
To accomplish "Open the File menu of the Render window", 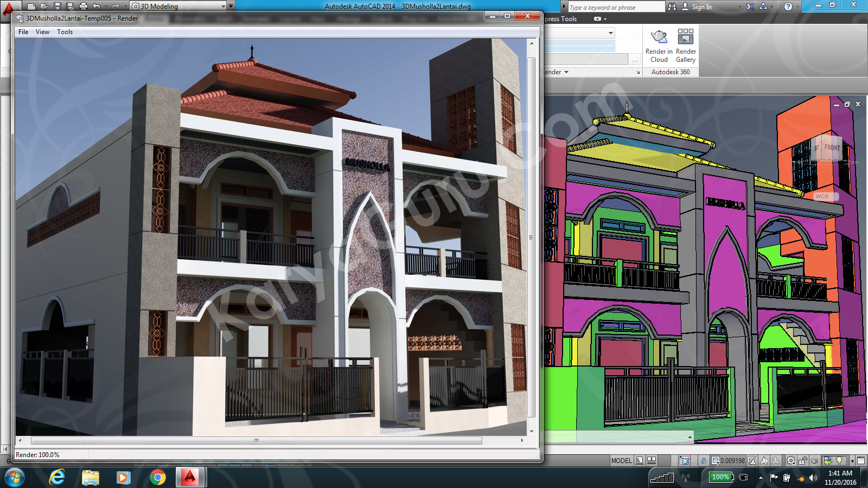I will [23, 31].
